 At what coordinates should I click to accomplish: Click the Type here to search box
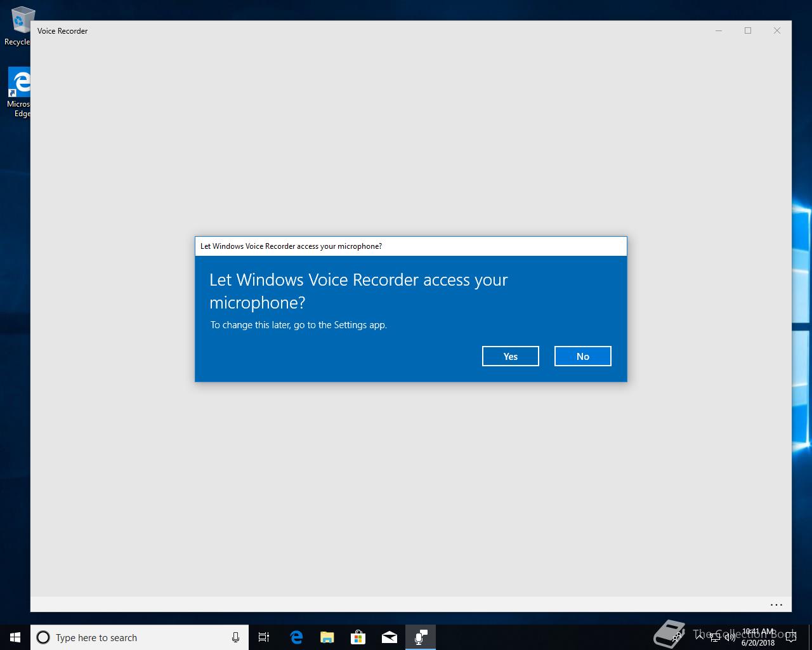tap(140, 637)
